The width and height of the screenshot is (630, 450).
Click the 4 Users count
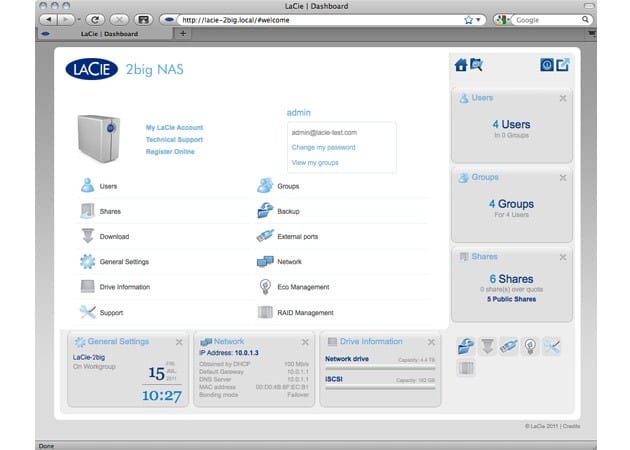point(511,125)
